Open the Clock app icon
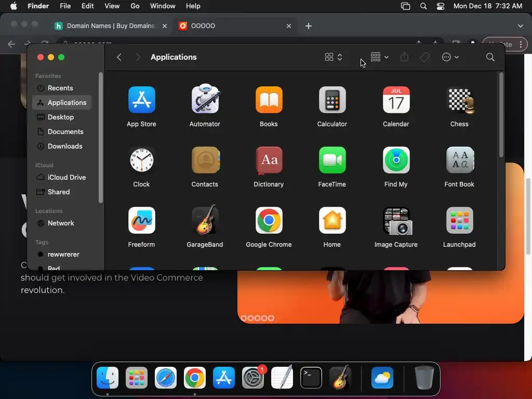This screenshot has height=399, width=532. pos(141,160)
